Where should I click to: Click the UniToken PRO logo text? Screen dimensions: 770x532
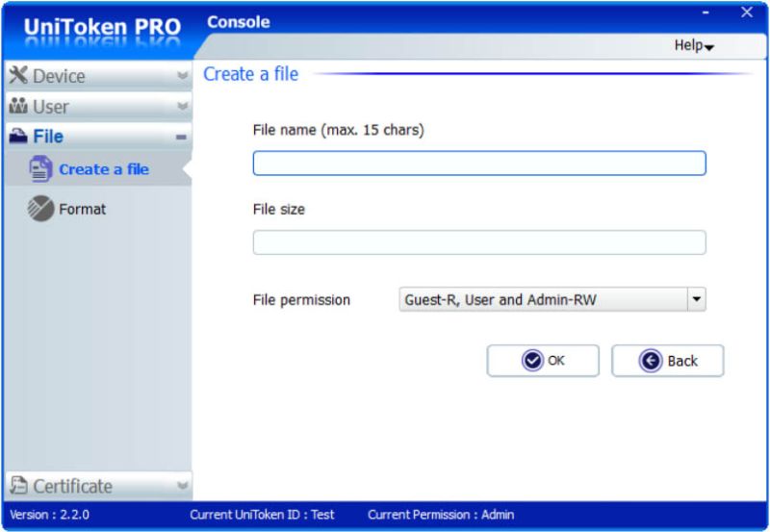click(102, 27)
